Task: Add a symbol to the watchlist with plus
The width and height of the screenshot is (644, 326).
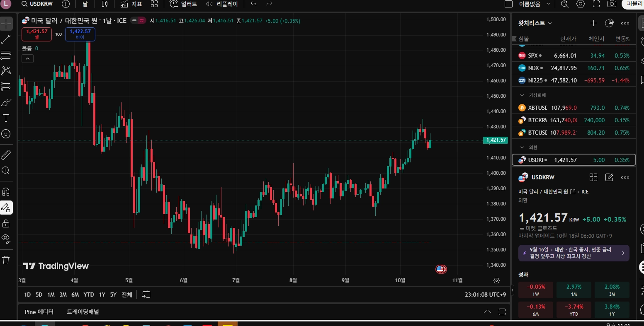Action: 593,23
